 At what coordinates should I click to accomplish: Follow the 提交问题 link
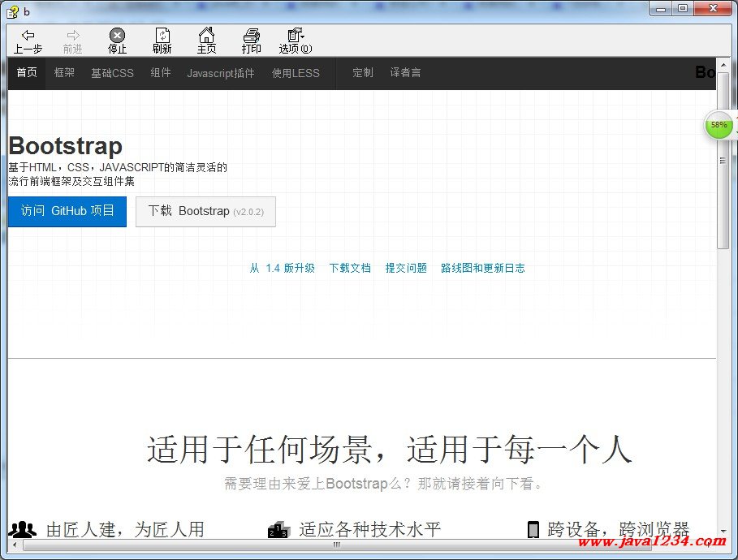(x=406, y=269)
